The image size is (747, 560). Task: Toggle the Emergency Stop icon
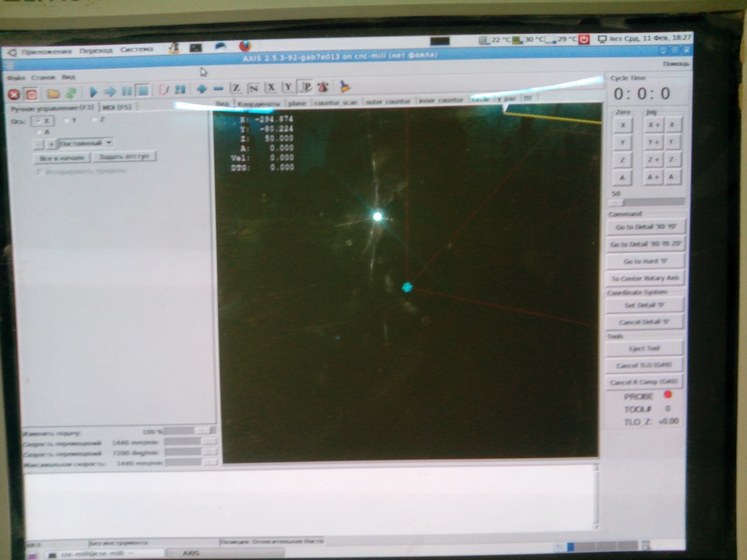coord(14,95)
